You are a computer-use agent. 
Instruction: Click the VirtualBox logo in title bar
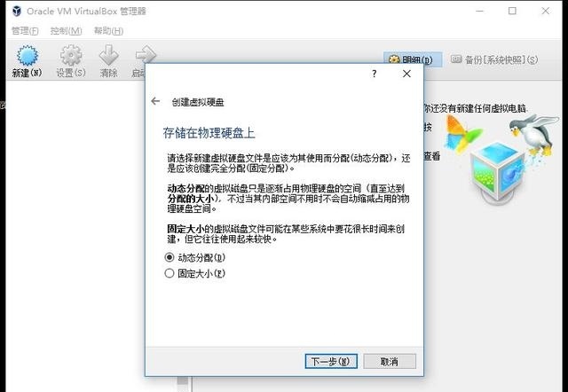[17, 11]
